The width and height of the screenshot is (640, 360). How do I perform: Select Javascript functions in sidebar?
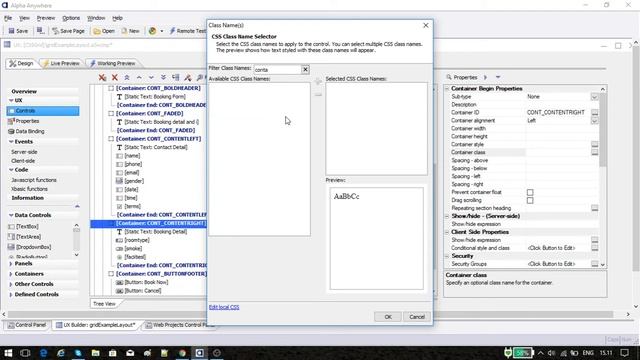pos(34,180)
